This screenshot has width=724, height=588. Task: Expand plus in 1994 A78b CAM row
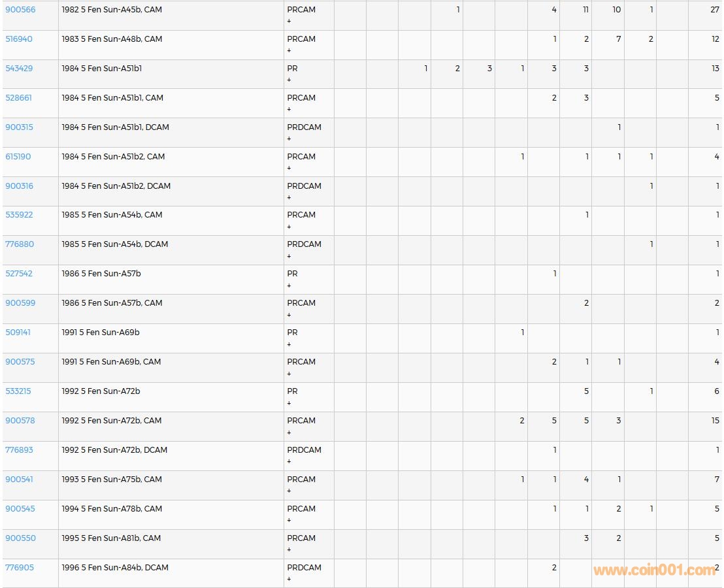point(289,521)
